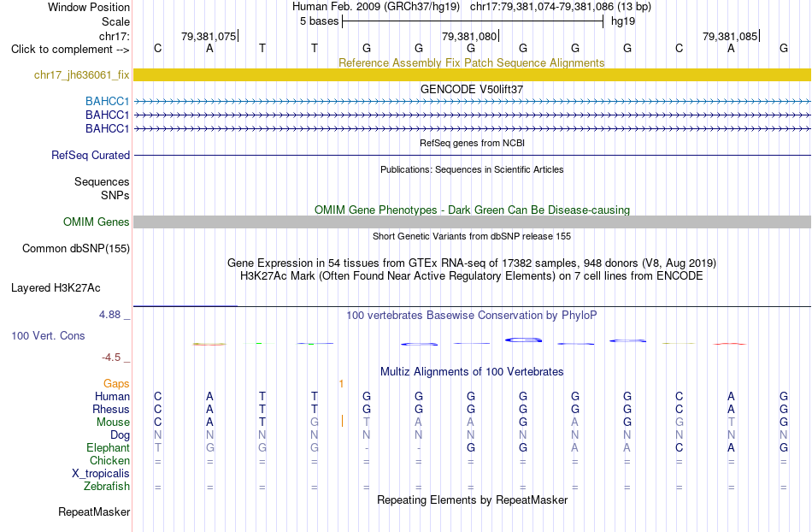Image resolution: width=812 pixels, height=532 pixels.
Task: Click the 79,381,075 position marker
Action: (209, 36)
